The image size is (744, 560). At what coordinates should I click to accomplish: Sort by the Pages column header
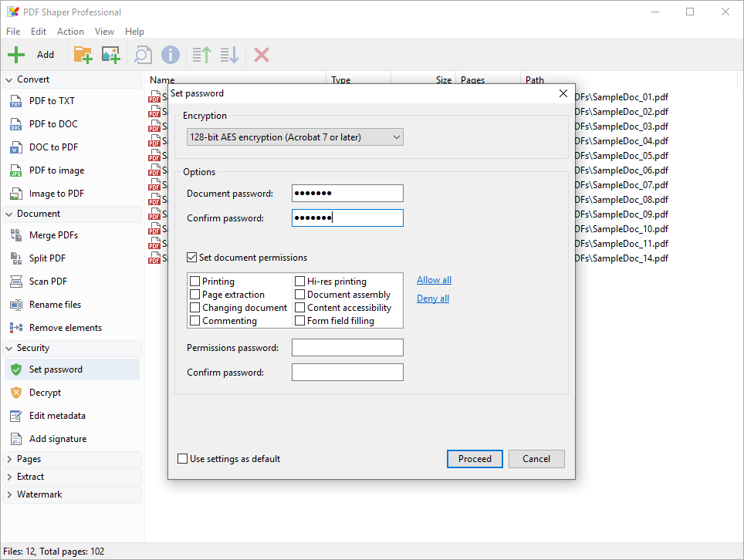click(x=488, y=79)
